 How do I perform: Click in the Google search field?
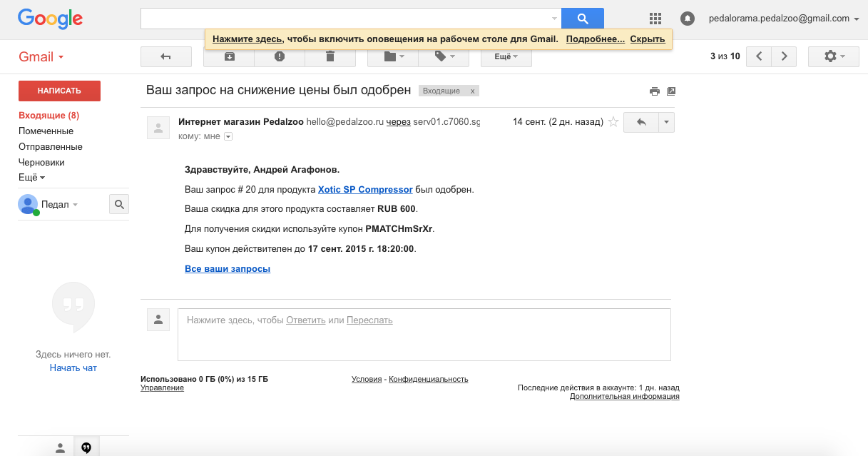346,19
